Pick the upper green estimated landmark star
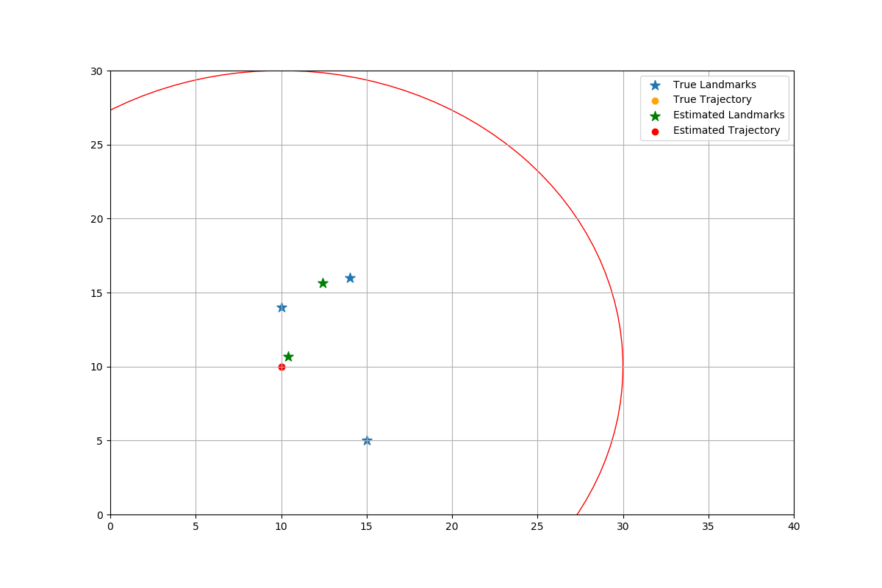Viewport: 882px width, 588px height. 323,283
